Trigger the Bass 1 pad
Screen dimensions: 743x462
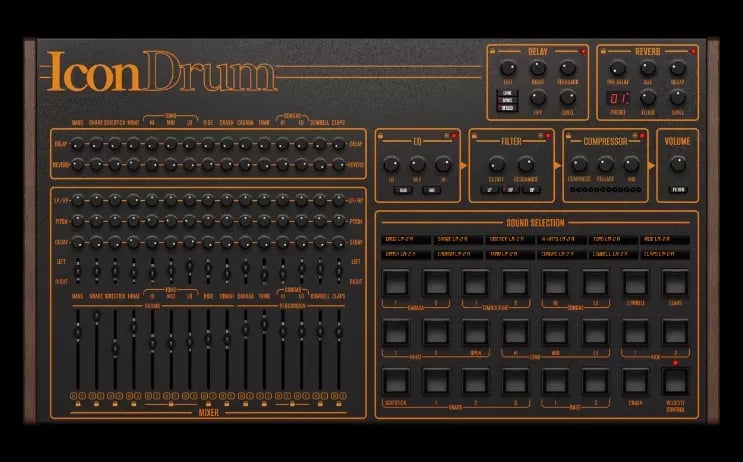(555, 381)
